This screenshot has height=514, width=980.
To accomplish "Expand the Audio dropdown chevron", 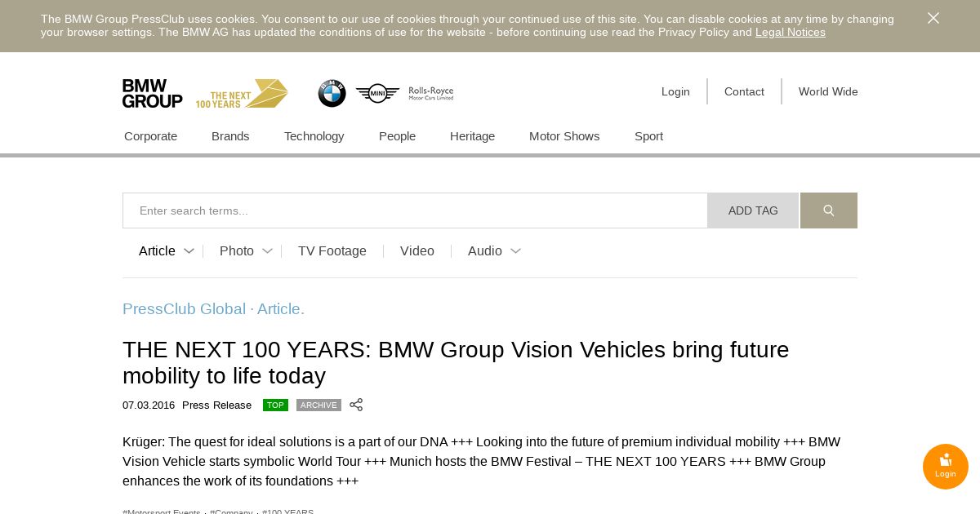I will [515, 251].
